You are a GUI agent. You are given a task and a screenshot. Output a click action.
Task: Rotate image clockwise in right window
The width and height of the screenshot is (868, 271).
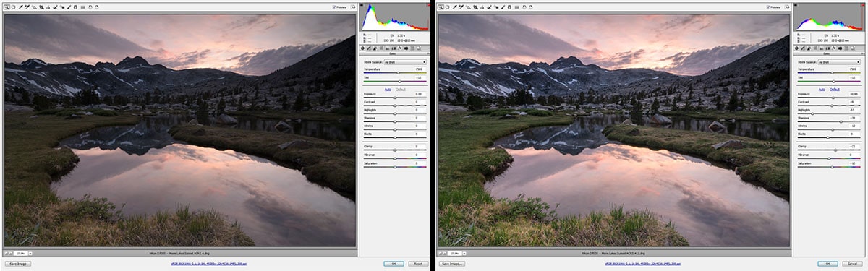tap(531, 7)
